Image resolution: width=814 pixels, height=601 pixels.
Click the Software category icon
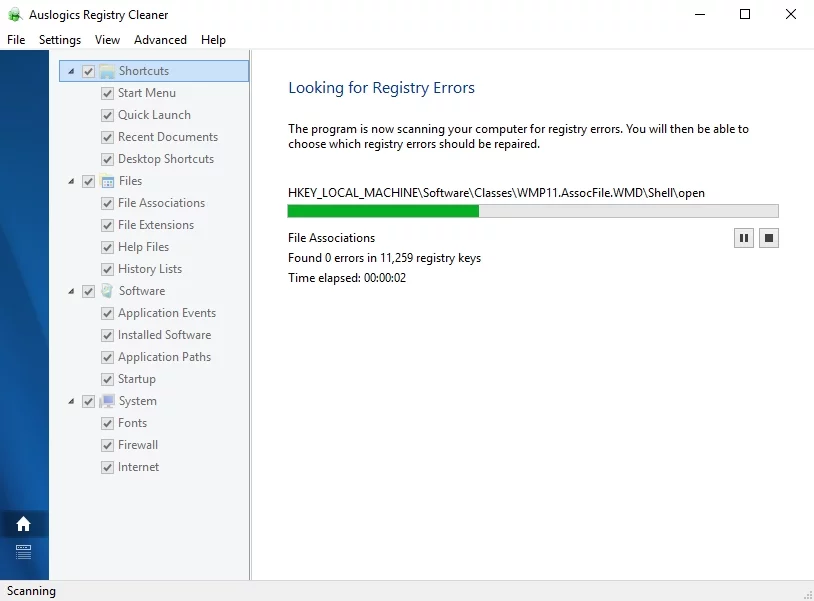click(x=107, y=291)
